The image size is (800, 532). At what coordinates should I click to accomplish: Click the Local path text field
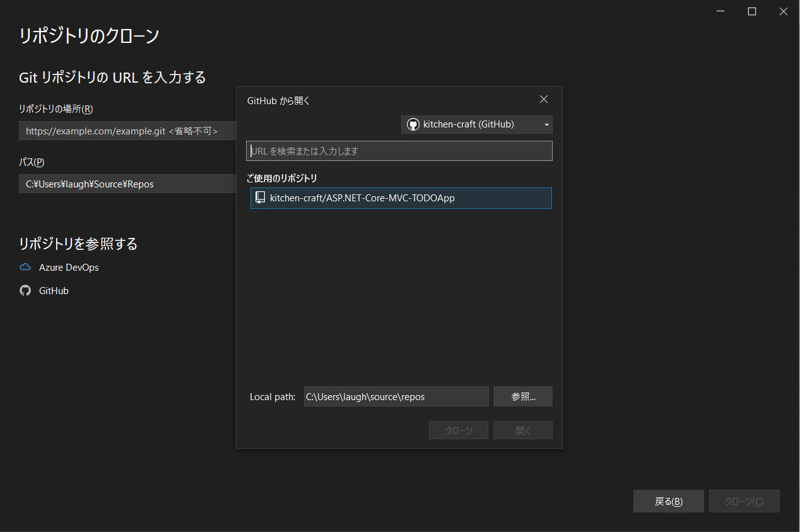(396, 396)
